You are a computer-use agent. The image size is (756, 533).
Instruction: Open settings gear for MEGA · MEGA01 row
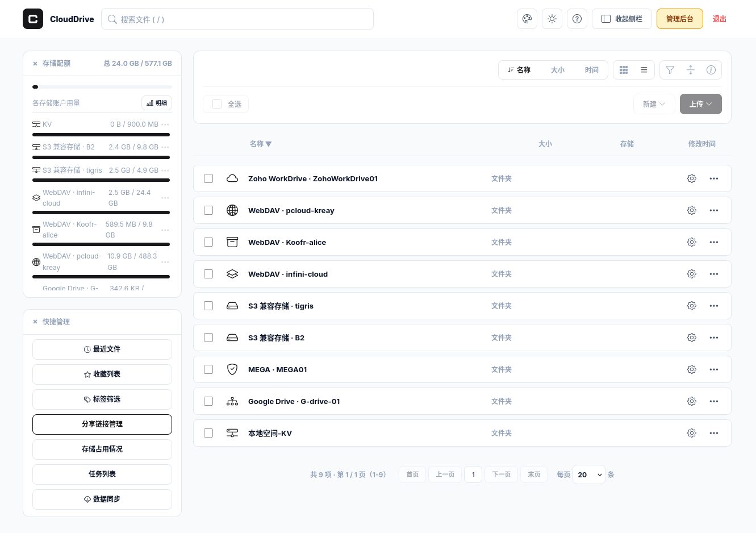tap(692, 369)
